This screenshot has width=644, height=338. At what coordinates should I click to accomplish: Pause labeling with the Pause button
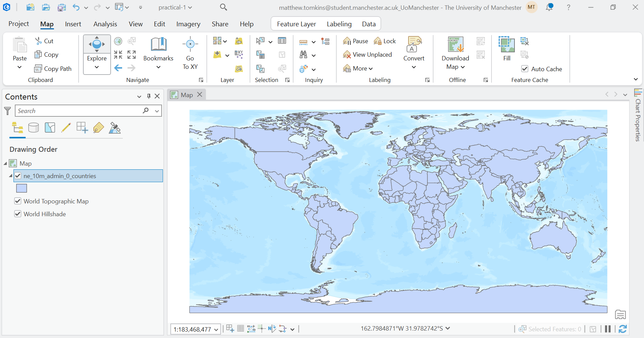[x=356, y=41]
